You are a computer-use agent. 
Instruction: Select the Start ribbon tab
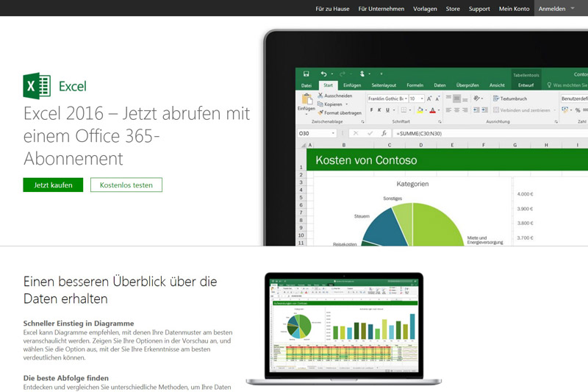[328, 85]
